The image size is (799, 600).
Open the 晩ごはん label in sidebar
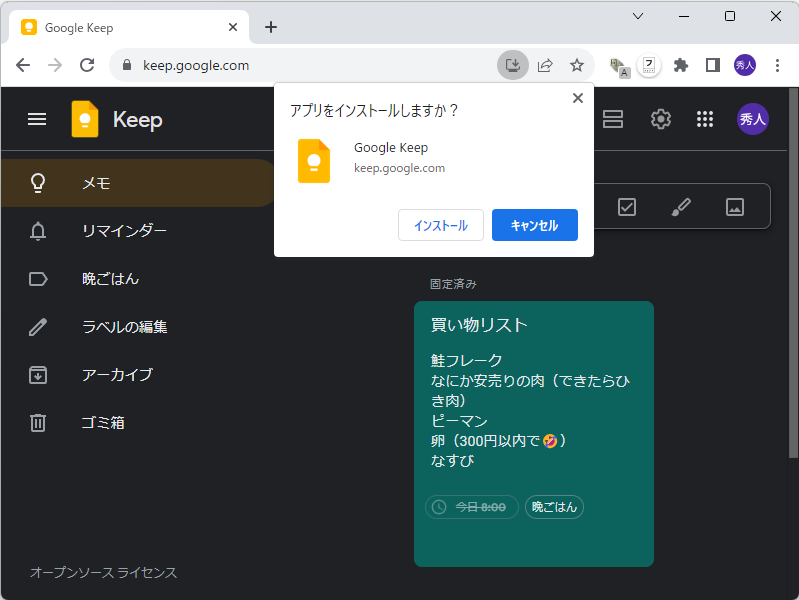point(138,279)
